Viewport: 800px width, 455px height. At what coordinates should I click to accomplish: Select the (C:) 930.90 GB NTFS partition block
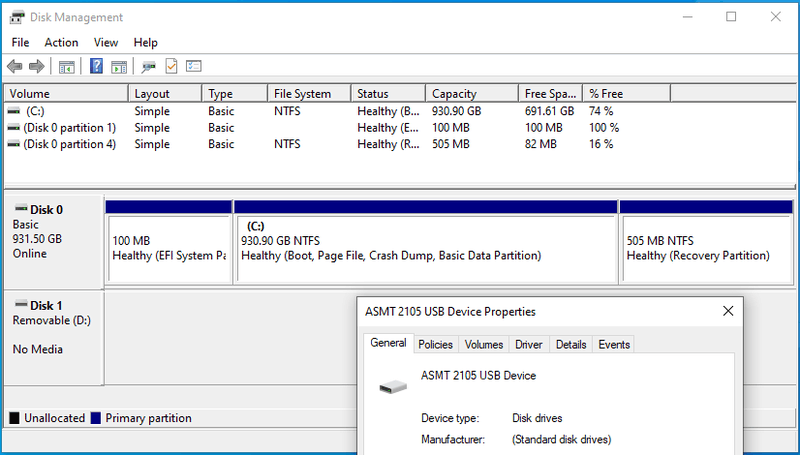[x=426, y=242]
